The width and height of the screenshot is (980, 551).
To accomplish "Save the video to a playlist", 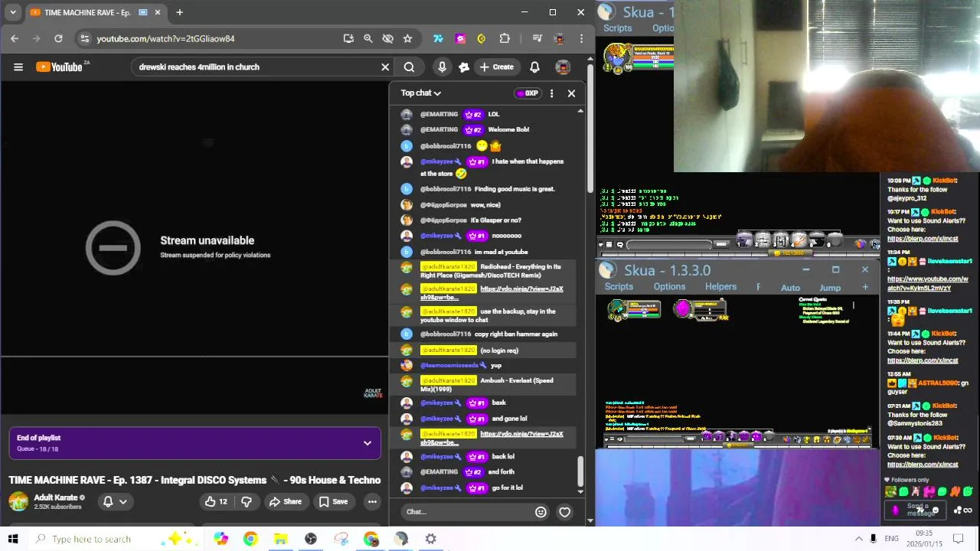I will tap(333, 502).
